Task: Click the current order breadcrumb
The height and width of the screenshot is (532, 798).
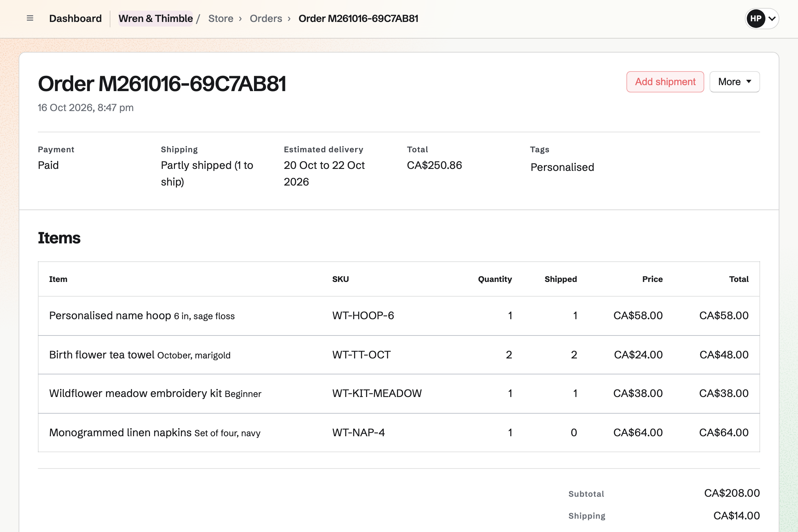Action: [x=358, y=18]
